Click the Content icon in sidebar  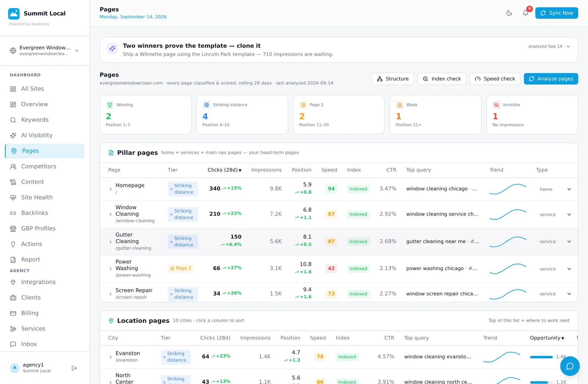pyautogui.click(x=13, y=182)
